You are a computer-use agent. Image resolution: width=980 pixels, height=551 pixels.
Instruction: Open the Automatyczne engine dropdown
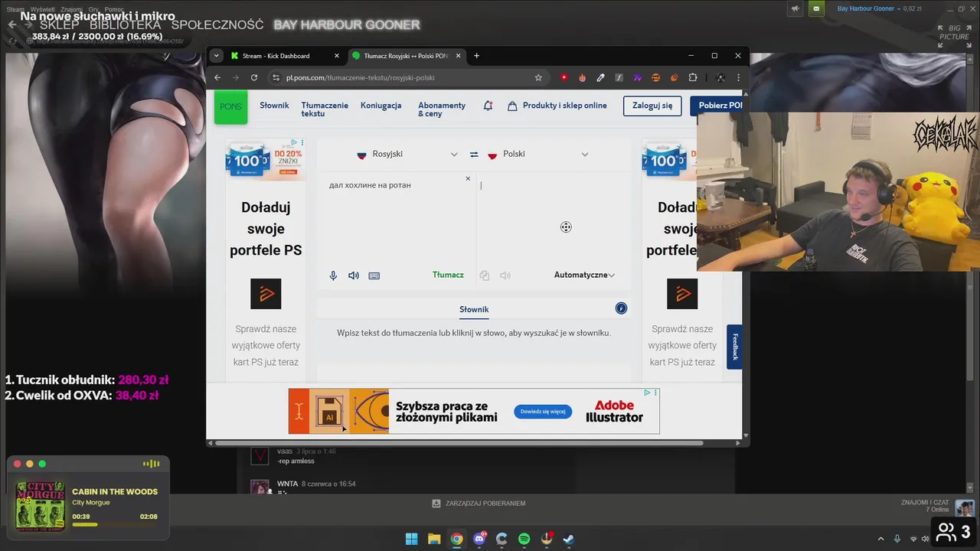[x=584, y=275]
